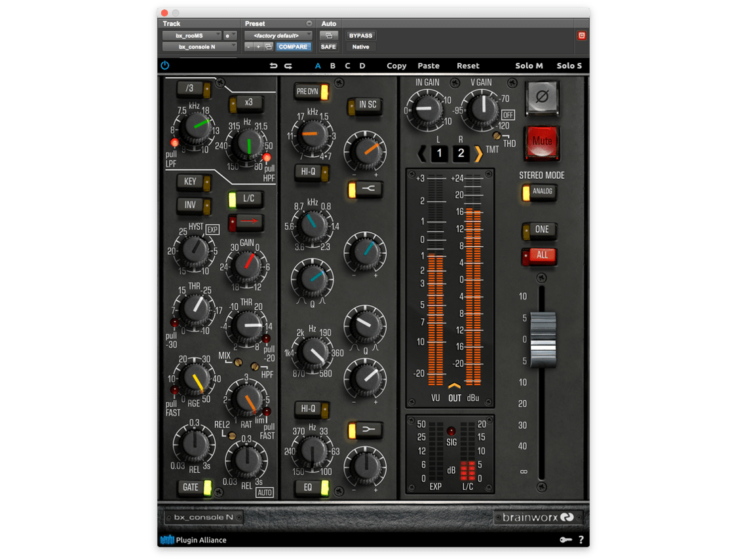Click the Auto automation enable icon
Image resolution: width=747 pixels, height=560 pixels.
tap(328, 36)
